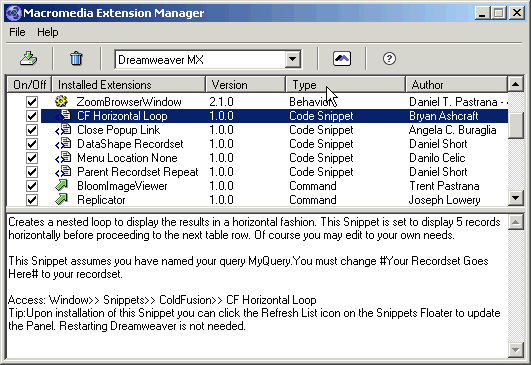Toggle Parent Recordset Repeat checkbox
531x365 pixels.
[32, 172]
